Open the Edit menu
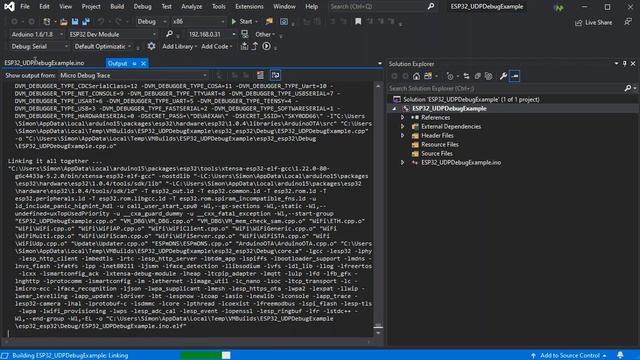The height and width of the screenshot is (360, 640). pyautogui.click(x=44, y=7)
